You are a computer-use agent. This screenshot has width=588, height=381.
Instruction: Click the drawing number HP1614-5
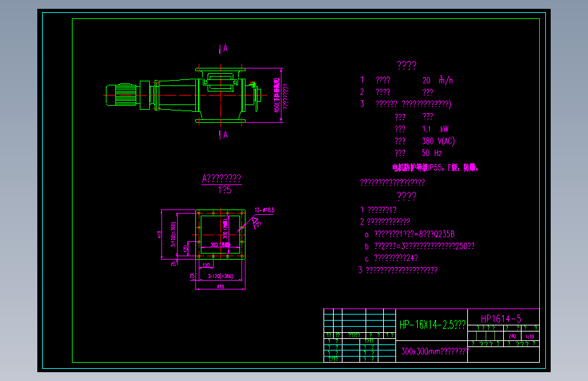point(501,319)
